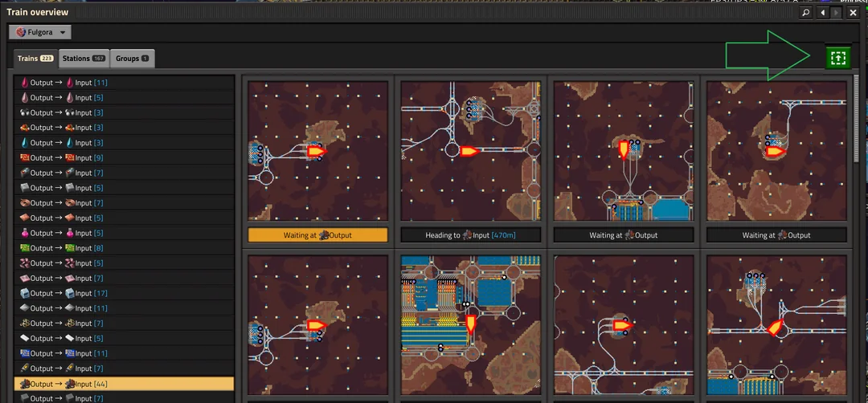The width and height of the screenshot is (868, 403).
Task: Select the pink holmium plate route [7]
Action: click(124, 278)
